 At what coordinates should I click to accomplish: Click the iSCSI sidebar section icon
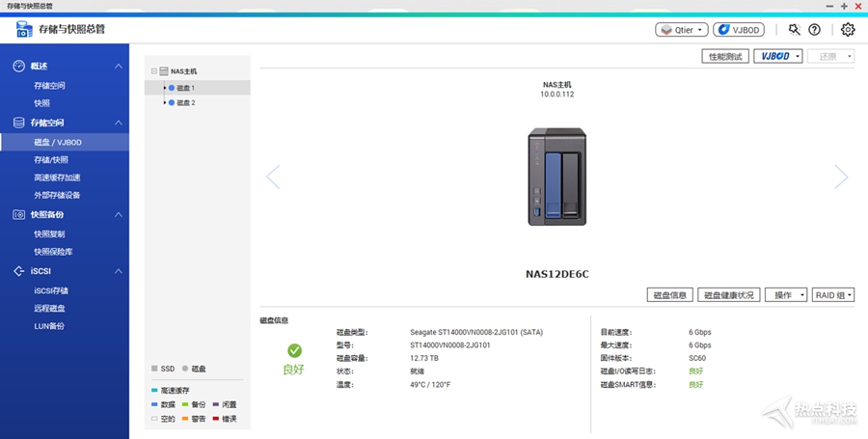[x=18, y=272]
